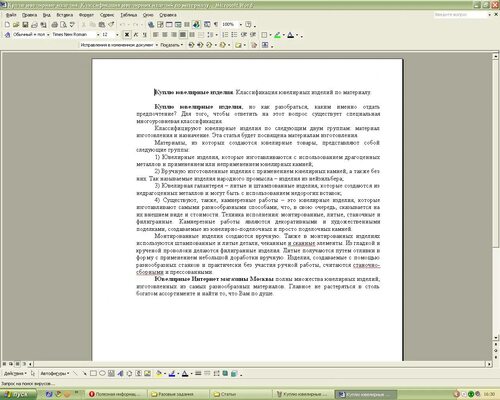Align text to the left
This screenshot has height=400, width=500.
click(155, 34)
